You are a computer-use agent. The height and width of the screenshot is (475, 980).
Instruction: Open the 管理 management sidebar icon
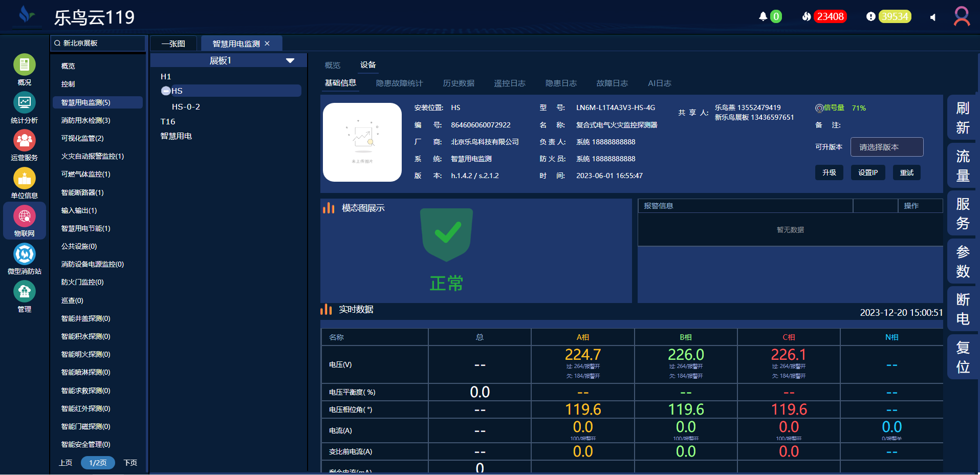[24, 292]
